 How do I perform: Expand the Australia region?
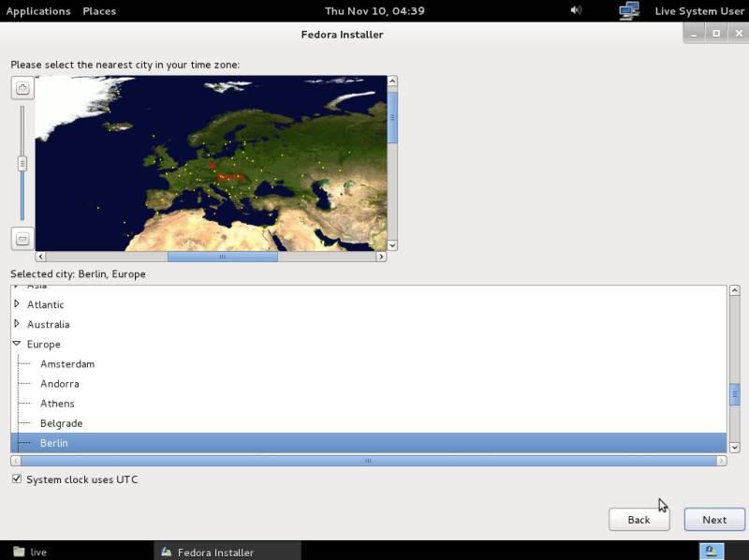click(x=17, y=324)
